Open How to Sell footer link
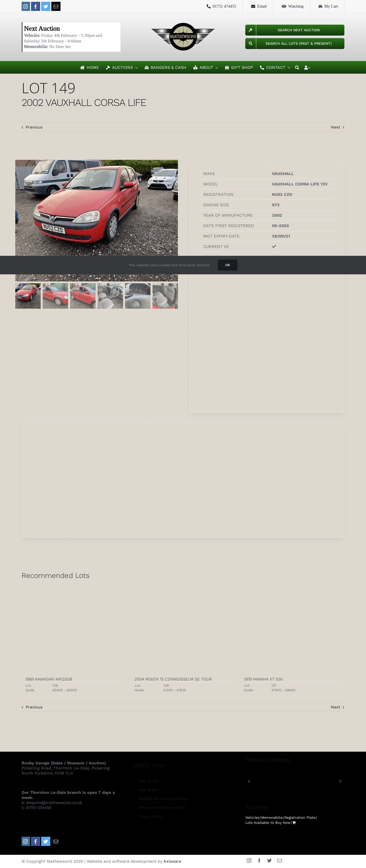 (x=148, y=781)
